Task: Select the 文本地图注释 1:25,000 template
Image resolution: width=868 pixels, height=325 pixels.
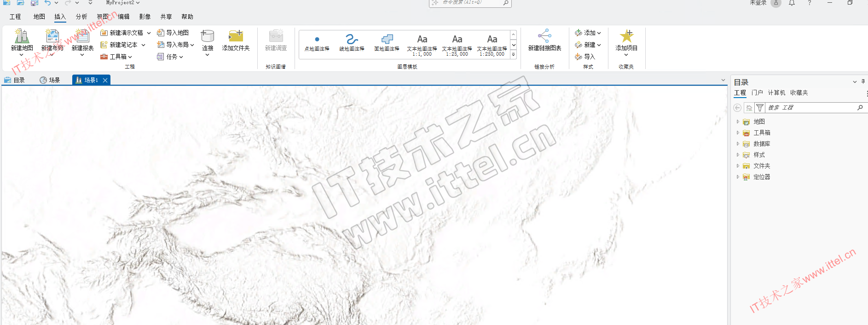Action: pyautogui.click(x=457, y=45)
